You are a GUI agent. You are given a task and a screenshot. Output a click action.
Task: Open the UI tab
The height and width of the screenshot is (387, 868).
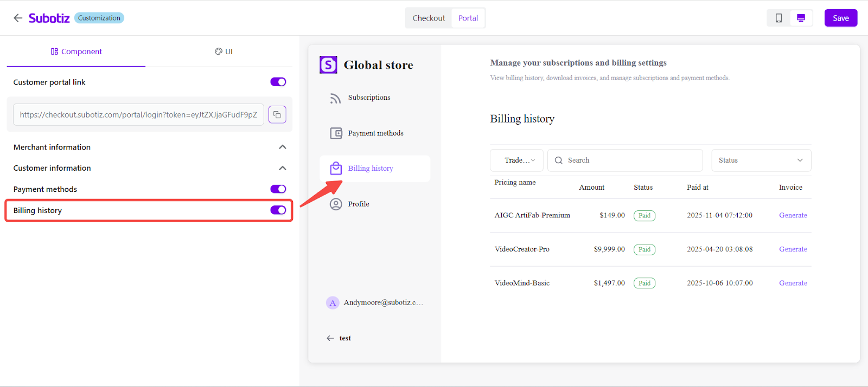tap(224, 51)
